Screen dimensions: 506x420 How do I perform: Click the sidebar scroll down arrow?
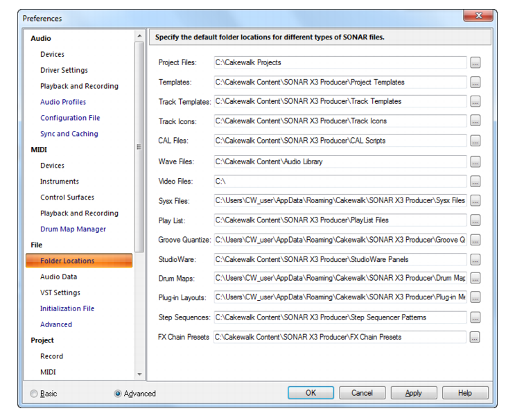click(139, 374)
